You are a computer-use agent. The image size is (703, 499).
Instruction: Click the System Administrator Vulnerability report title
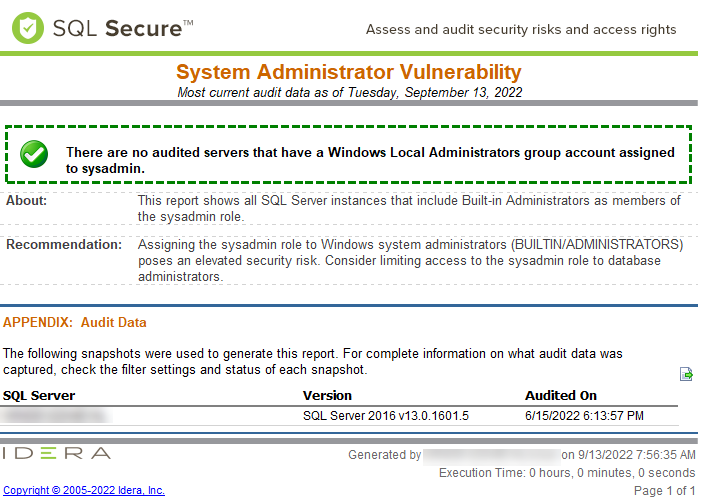[349, 72]
